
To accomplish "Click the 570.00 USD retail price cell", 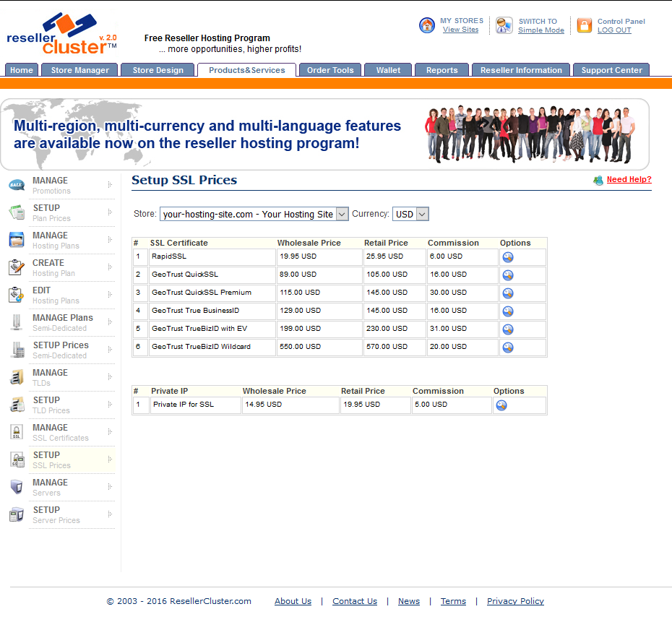I will click(395, 347).
